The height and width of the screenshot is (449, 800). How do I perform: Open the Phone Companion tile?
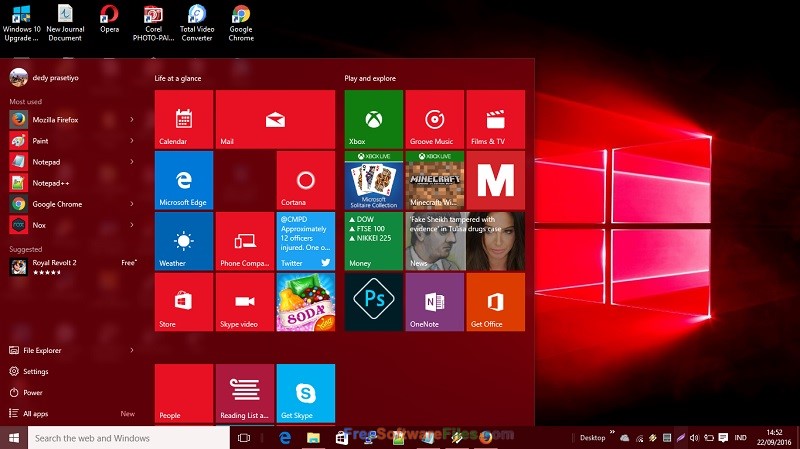pos(245,241)
